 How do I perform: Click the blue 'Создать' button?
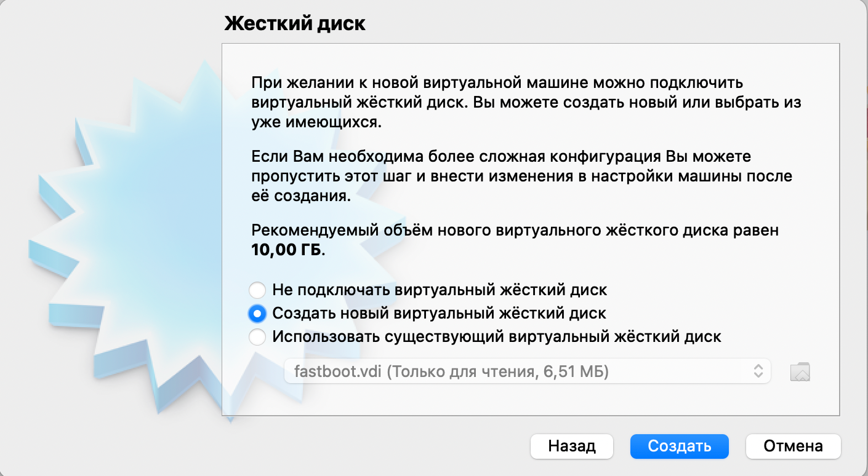click(x=679, y=446)
